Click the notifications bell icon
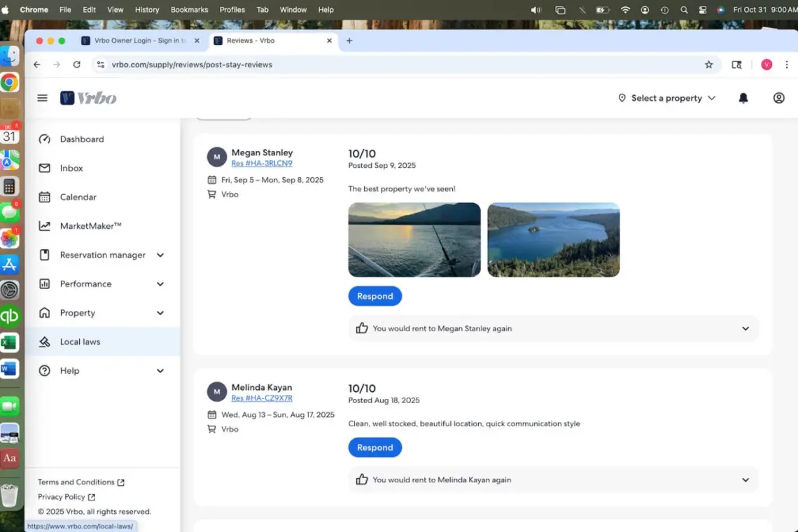This screenshot has height=532, width=798. (x=743, y=98)
